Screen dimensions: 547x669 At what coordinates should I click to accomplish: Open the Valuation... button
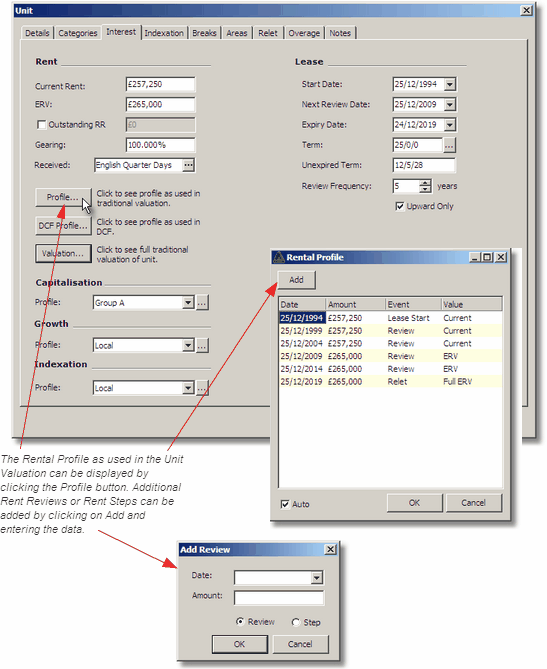63,253
